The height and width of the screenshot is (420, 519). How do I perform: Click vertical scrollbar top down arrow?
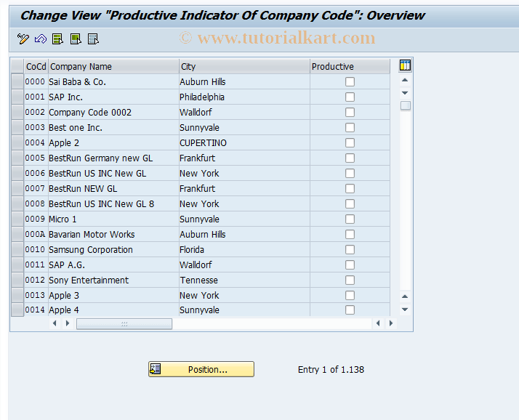(x=405, y=93)
